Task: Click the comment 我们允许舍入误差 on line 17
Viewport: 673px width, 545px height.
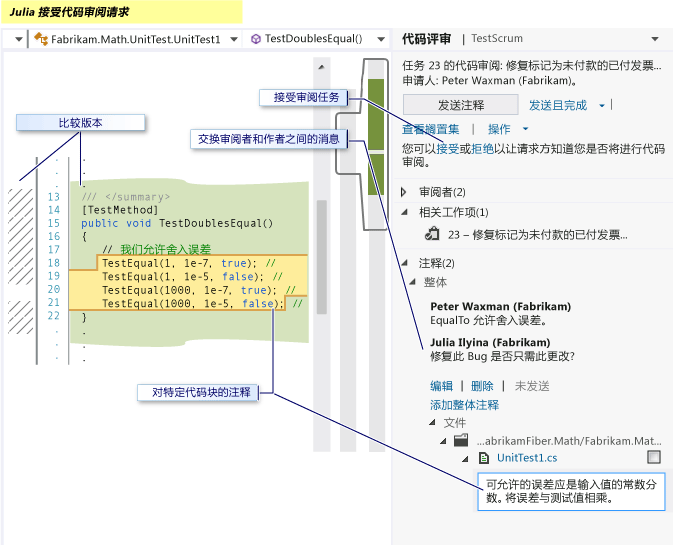Action: point(166,249)
